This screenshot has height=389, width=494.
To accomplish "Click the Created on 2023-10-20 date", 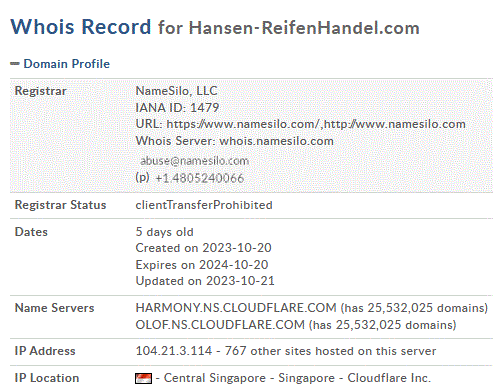I will click(x=204, y=248).
